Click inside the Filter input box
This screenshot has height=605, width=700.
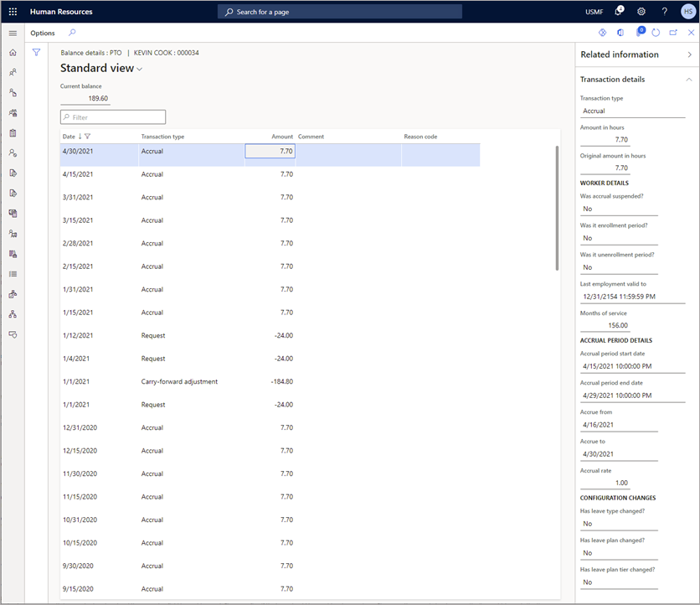pos(113,116)
